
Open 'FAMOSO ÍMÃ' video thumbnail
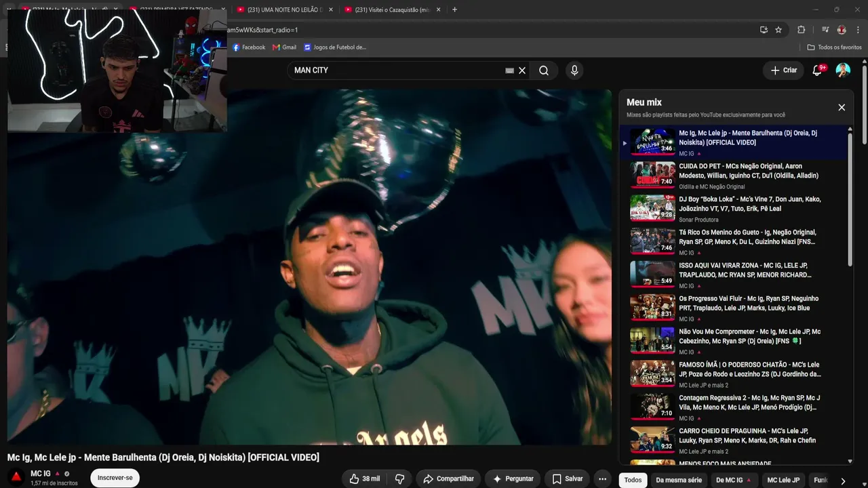point(652,373)
